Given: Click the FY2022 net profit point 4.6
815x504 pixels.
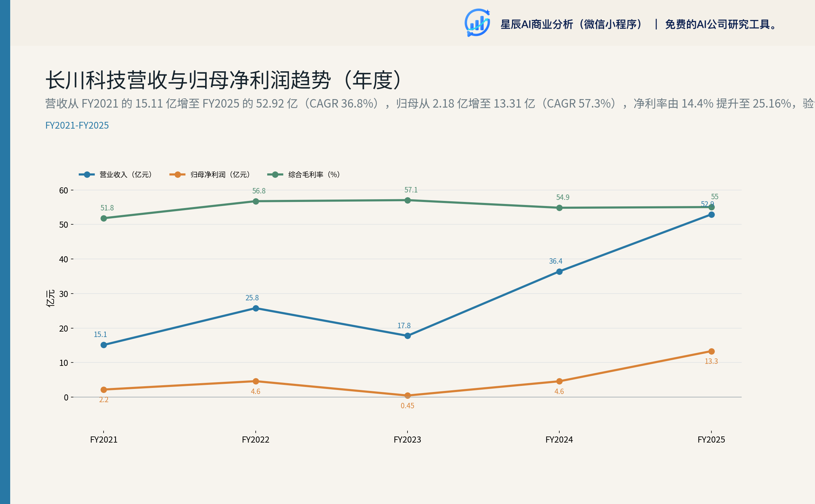Looking at the screenshot, I should coord(256,381).
